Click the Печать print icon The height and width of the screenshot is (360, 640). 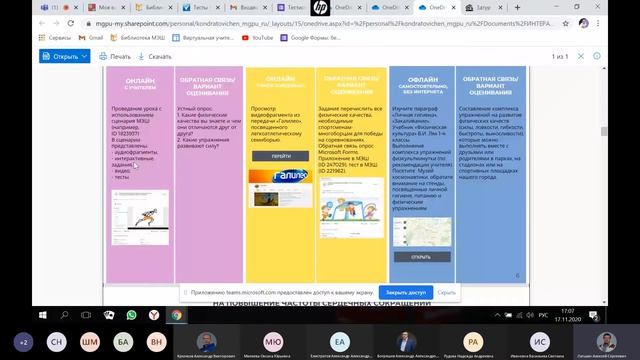tap(103, 56)
